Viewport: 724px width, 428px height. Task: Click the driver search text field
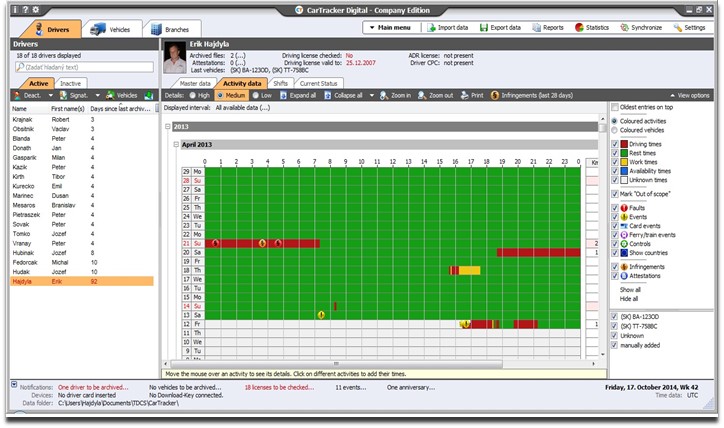pos(86,68)
